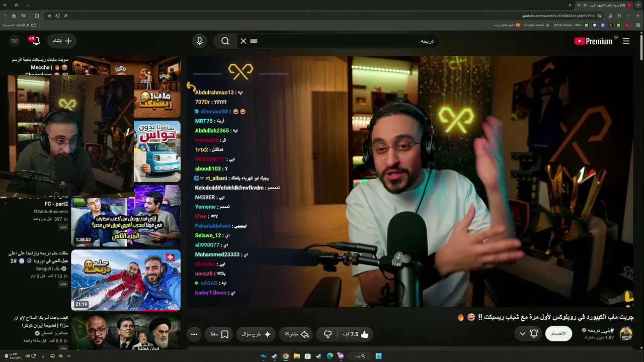Dislike the video with thumbs down

click(328, 334)
